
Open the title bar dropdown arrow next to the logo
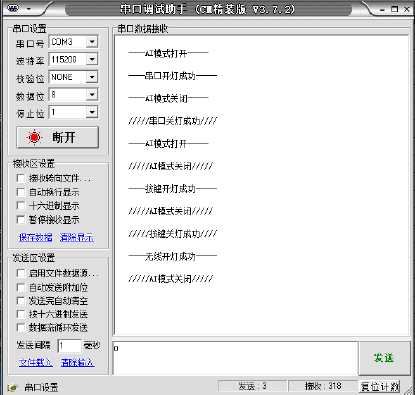(28, 9)
